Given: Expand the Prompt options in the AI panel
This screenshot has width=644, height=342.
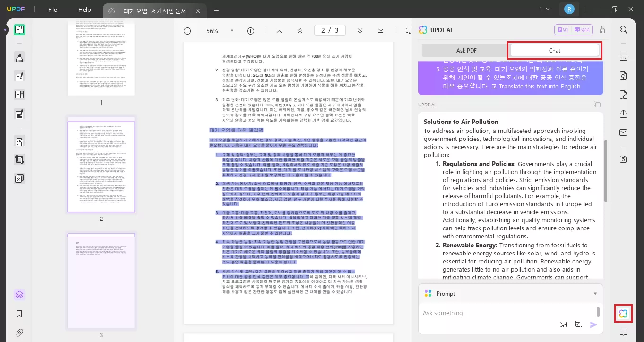Looking at the screenshot, I should coord(595,293).
